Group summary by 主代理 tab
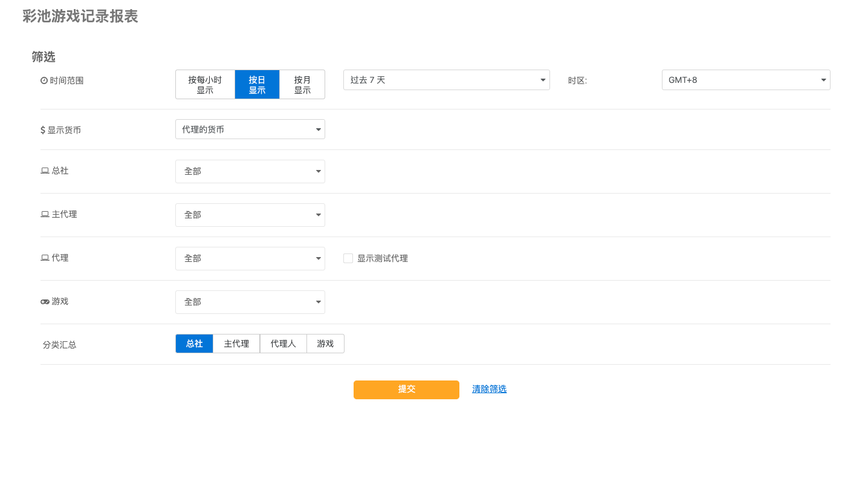 (236, 344)
